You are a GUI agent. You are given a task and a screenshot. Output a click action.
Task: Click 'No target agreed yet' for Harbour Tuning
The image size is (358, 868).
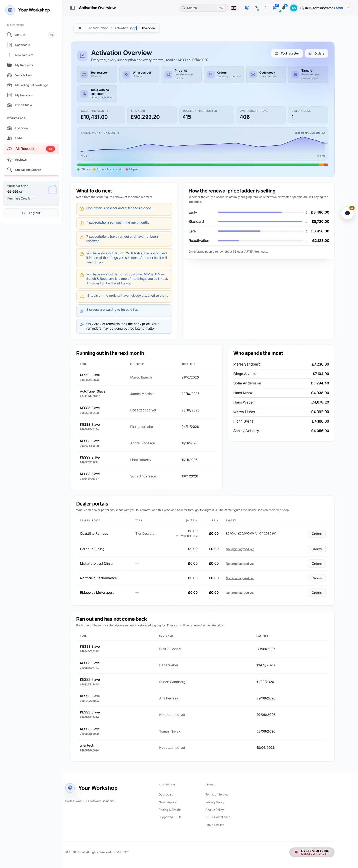[x=240, y=549]
